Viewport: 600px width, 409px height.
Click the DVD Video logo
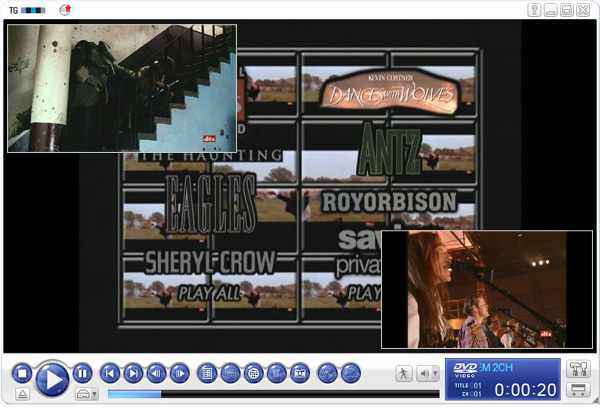point(465,370)
